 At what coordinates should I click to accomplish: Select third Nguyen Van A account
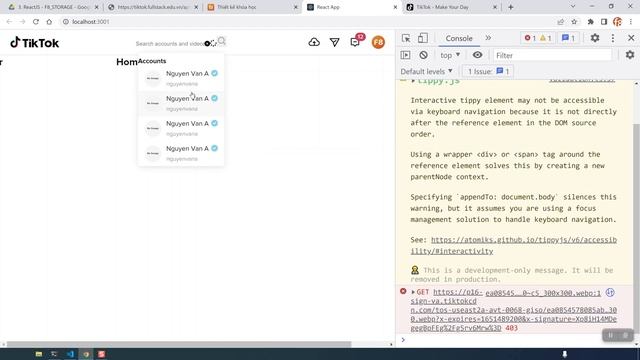[181, 128]
